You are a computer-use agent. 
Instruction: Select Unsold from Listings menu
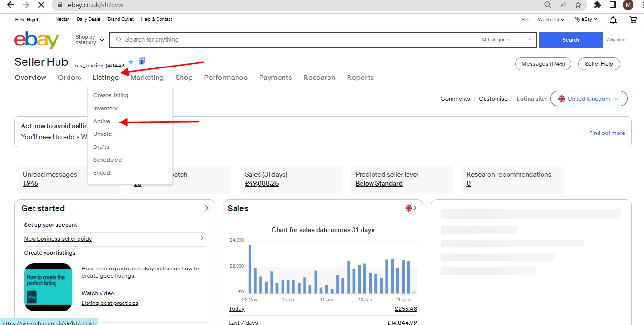(x=102, y=134)
